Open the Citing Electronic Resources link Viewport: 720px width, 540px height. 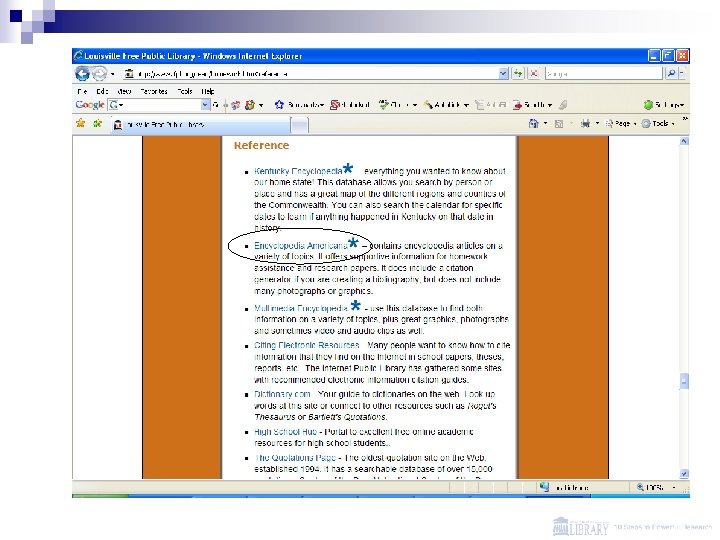pos(307,345)
